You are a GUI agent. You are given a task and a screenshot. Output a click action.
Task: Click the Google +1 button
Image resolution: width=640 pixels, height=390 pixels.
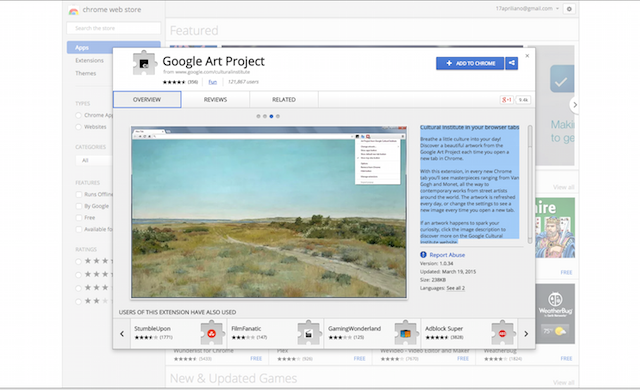coord(507,100)
